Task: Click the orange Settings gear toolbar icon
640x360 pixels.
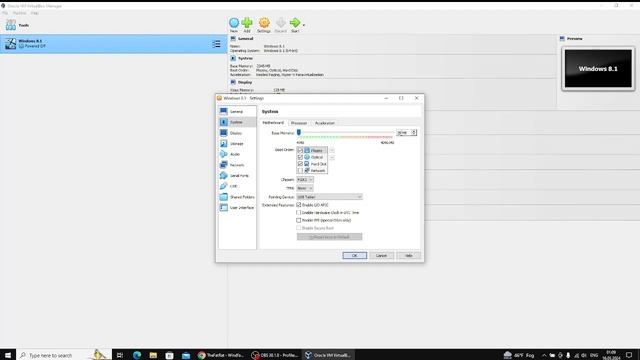Action: pos(264,23)
